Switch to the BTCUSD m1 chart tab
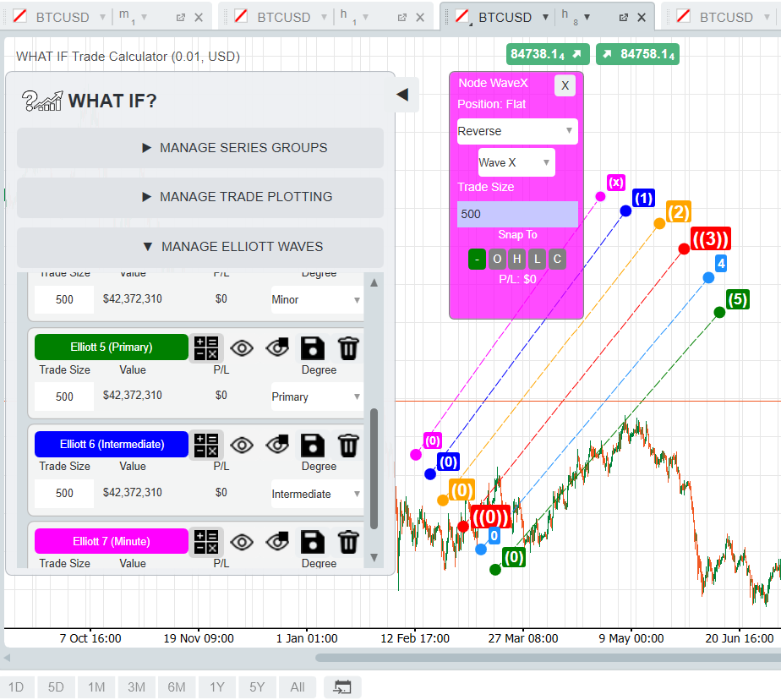 (63, 18)
